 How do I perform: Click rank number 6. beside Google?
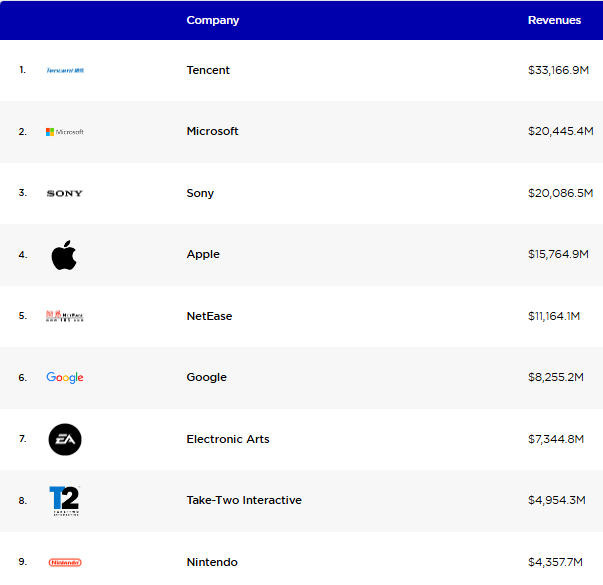pyautogui.click(x=23, y=378)
